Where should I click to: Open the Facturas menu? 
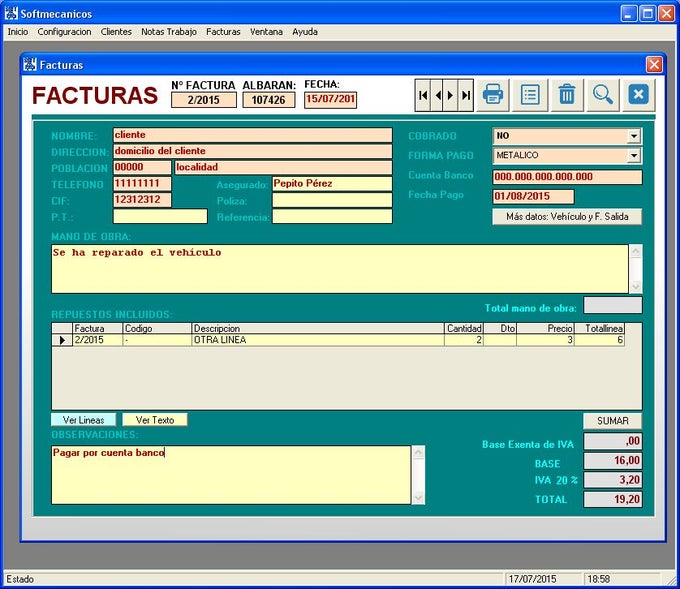[x=223, y=32]
